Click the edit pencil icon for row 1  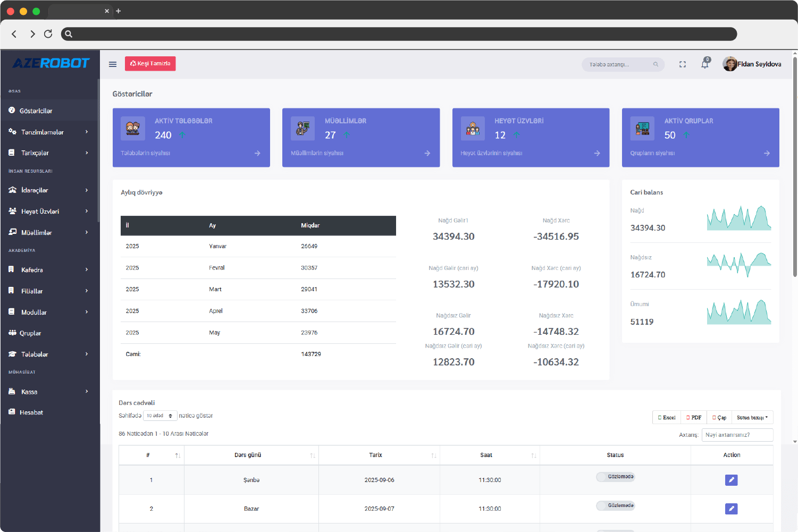coord(731,480)
